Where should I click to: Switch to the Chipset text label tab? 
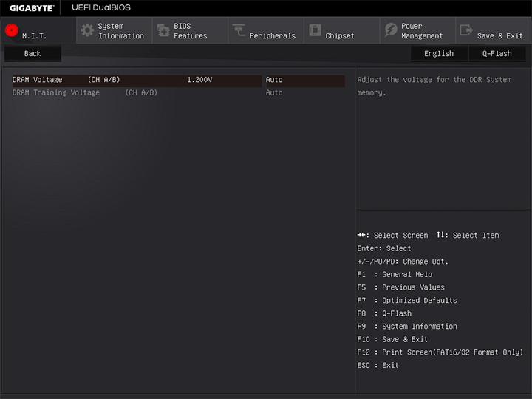(x=340, y=35)
